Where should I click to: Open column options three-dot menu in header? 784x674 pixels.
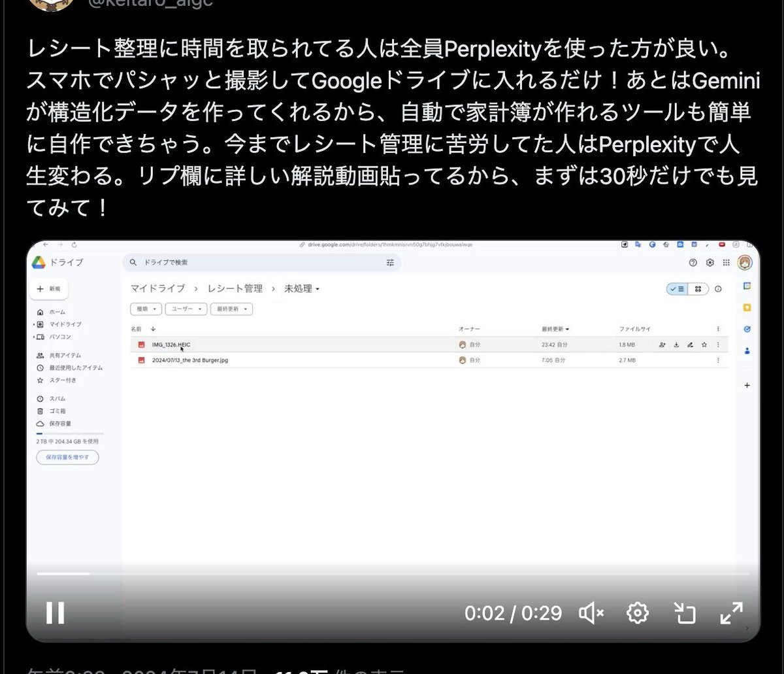pos(718,329)
